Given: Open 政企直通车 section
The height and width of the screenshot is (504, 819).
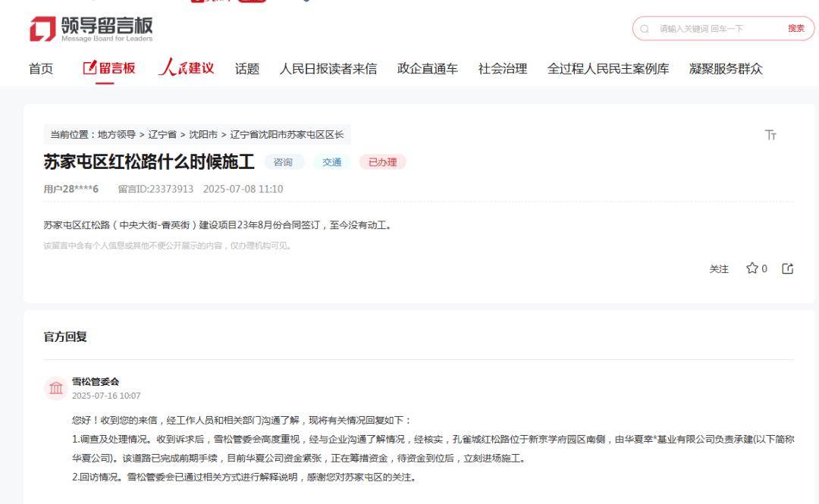Looking at the screenshot, I should pos(427,69).
